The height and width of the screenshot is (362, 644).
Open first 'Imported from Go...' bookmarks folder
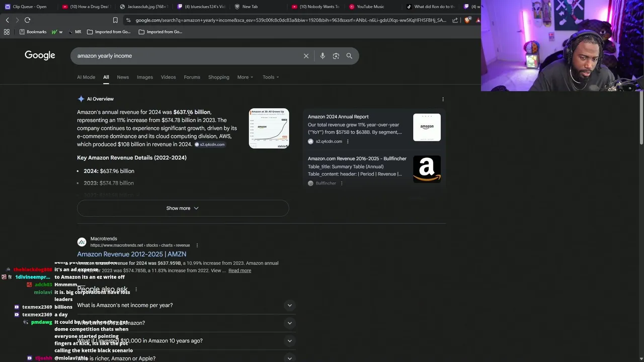tap(109, 32)
